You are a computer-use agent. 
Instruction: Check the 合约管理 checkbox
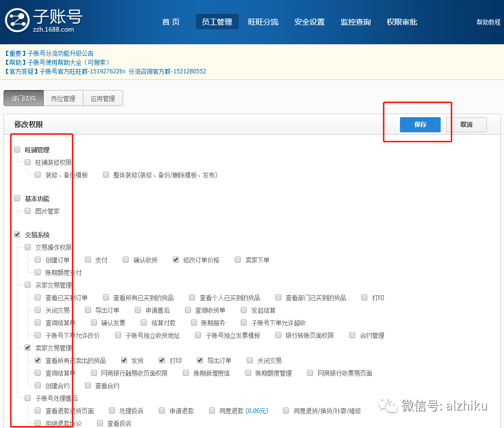click(x=352, y=335)
